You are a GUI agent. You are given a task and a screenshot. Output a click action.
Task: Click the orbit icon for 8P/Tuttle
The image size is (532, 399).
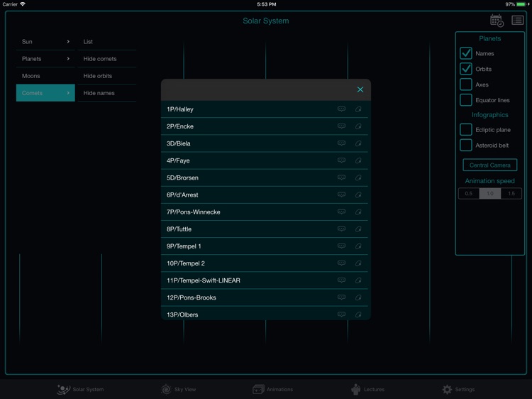coord(358,229)
